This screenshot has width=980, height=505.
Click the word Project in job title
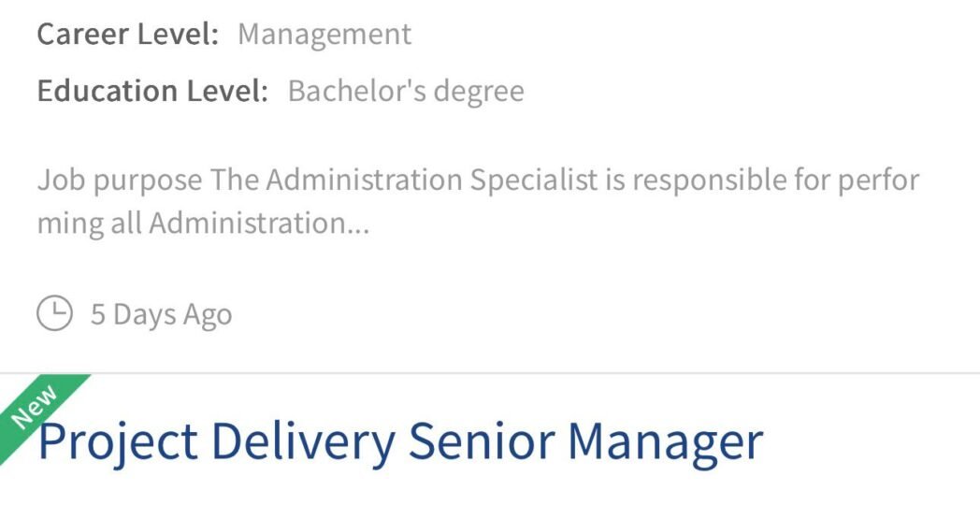pos(118,441)
